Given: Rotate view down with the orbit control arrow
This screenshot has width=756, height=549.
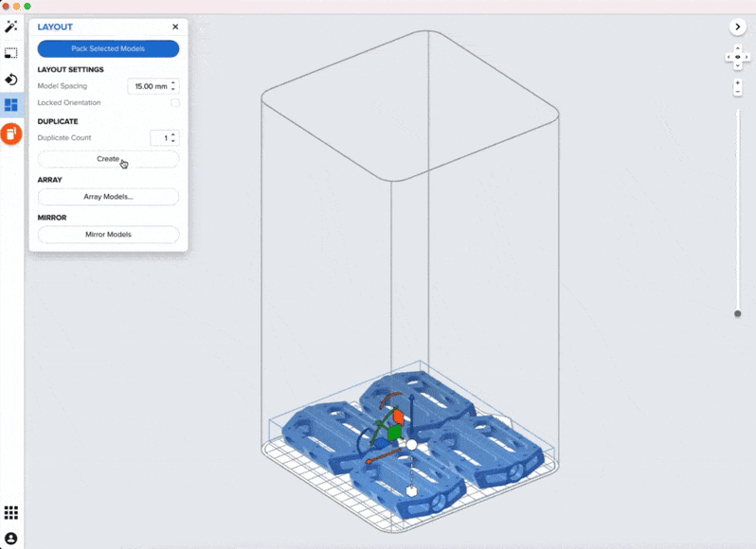Looking at the screenshot, I should pos(738,66).
